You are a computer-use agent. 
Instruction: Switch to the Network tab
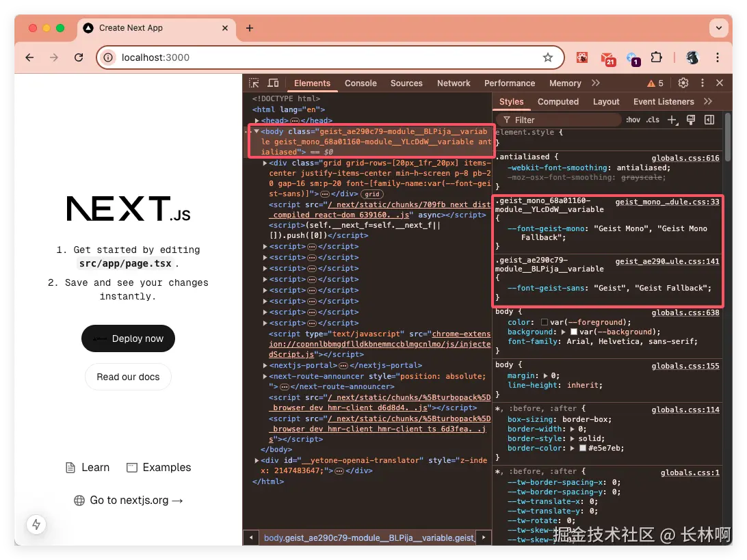pyautogui.click(x=454, y=83)
